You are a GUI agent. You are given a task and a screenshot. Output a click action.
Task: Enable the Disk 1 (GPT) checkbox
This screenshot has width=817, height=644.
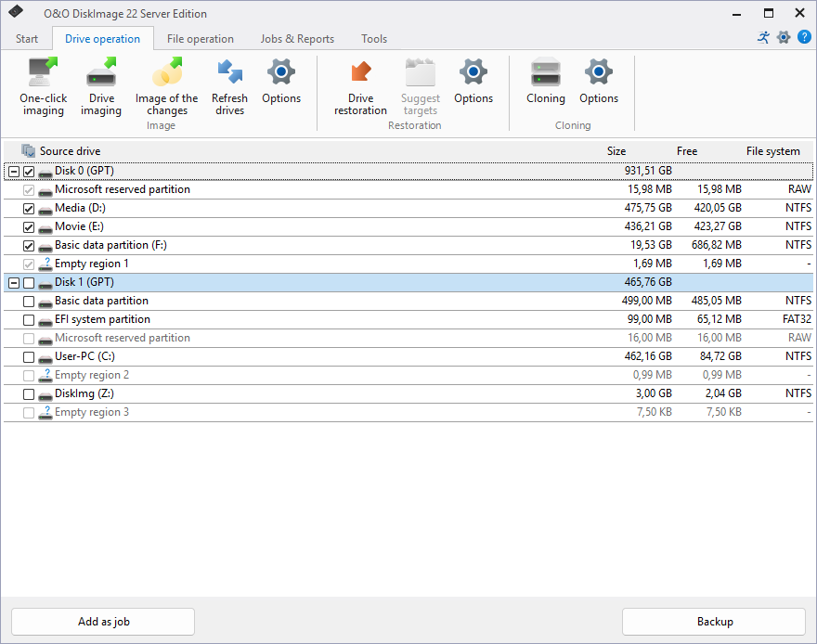29,283
